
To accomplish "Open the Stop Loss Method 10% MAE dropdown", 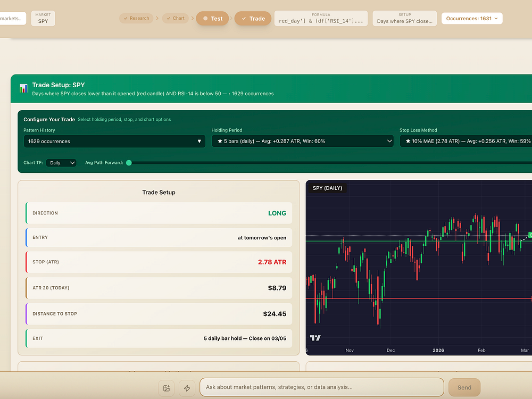I will point(466,141).
